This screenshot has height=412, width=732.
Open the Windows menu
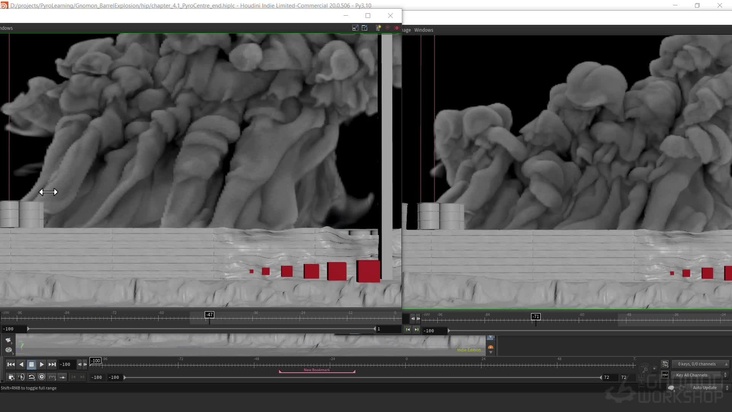[424, 30]
